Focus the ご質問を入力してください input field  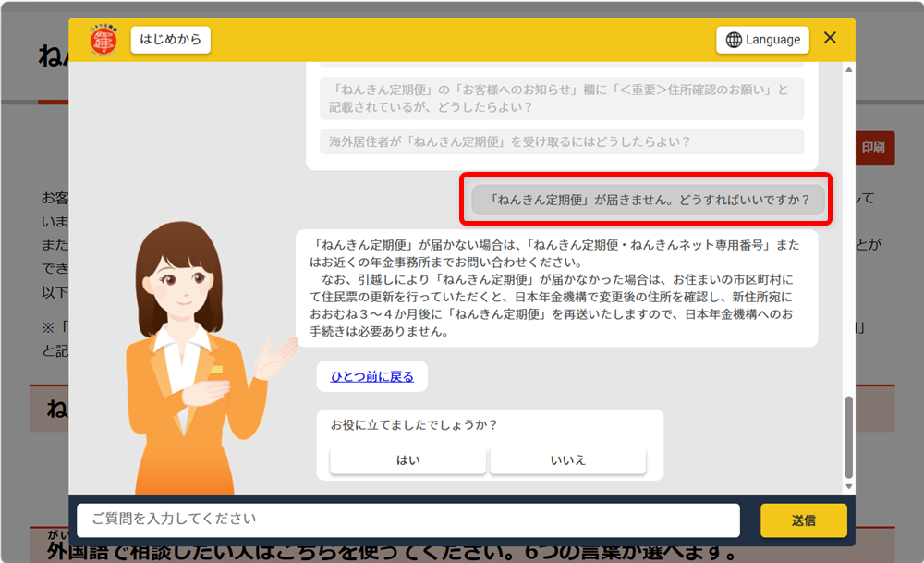pos(408,520)
